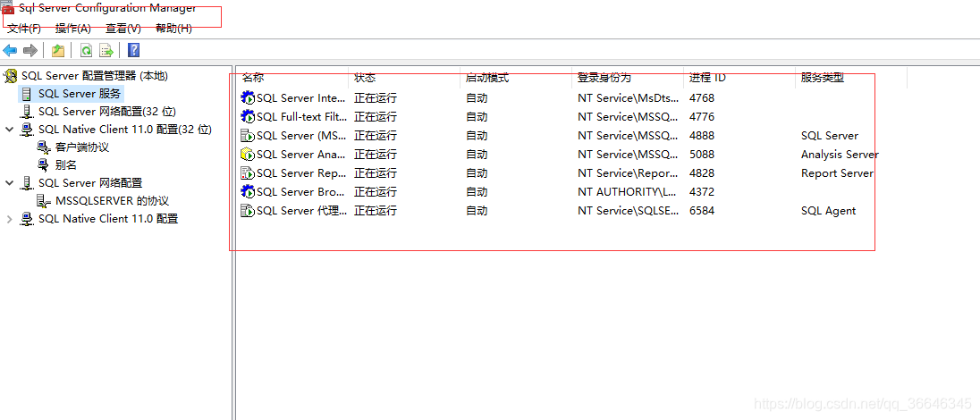Select SQL Server 配置管理器 (本地) tree root
This screenshot has width=980, height=420.
pos(95,76)
